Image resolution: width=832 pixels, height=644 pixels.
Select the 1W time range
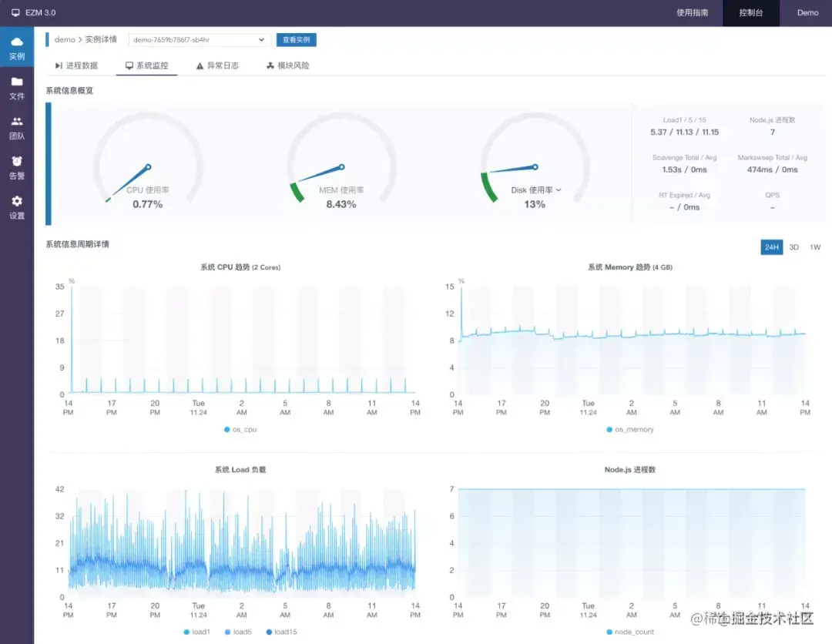(x=815, y=247)
